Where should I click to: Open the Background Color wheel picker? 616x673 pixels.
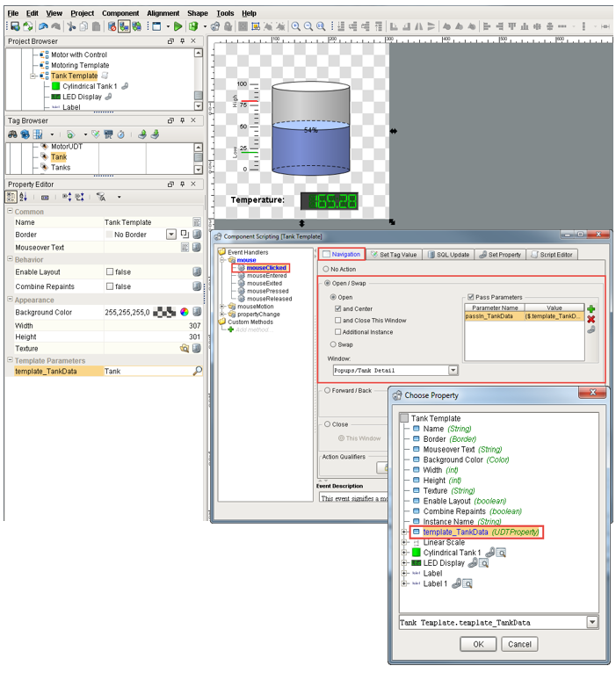point(185,312)
